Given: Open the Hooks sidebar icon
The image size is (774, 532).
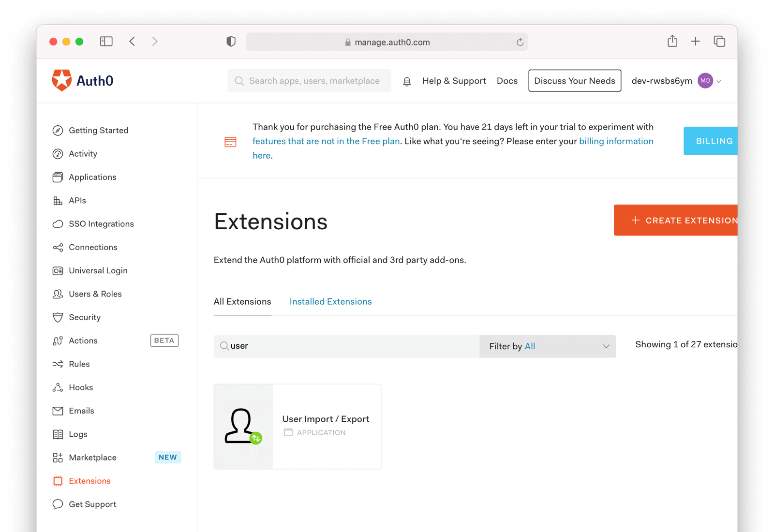Looking at the screenshot, I should (58, 387).
